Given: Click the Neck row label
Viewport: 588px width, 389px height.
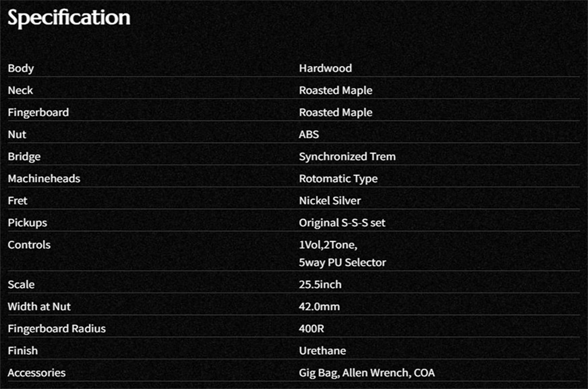Looking at the screenshot, I should tap(21, 91).
